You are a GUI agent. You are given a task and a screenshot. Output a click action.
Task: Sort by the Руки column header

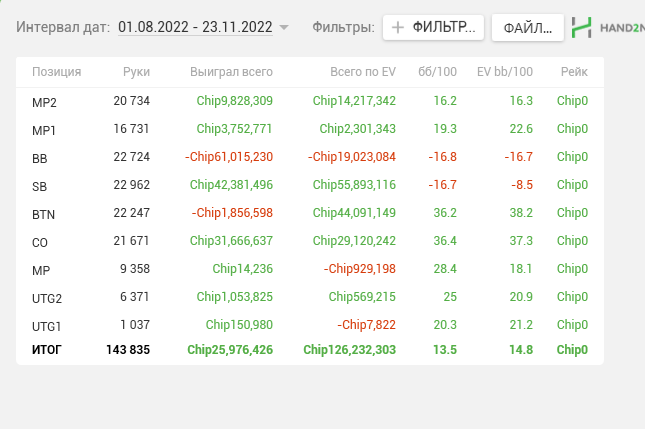(136, 72)
